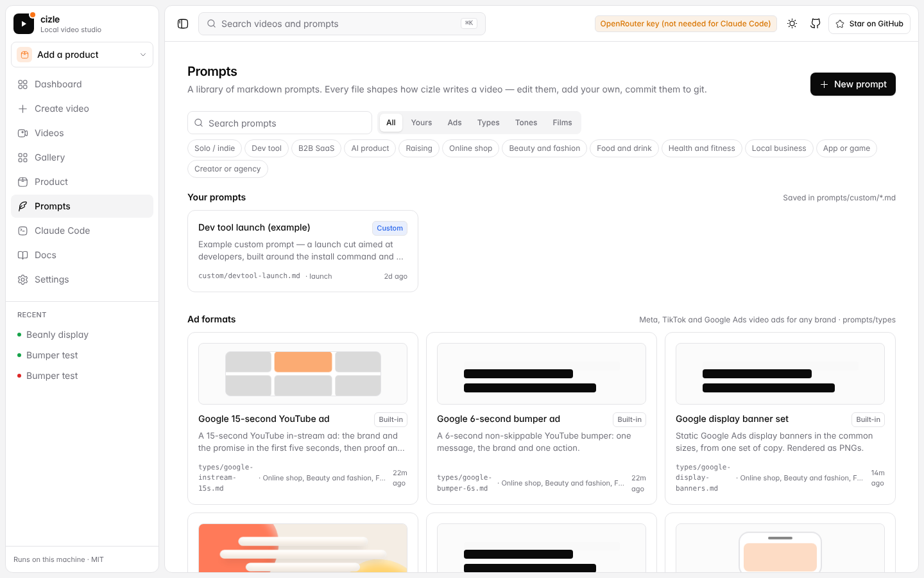This screenshot has width=924, height=578.
Task: Click the Claude Code terminal icon
Action: point(23,231)
